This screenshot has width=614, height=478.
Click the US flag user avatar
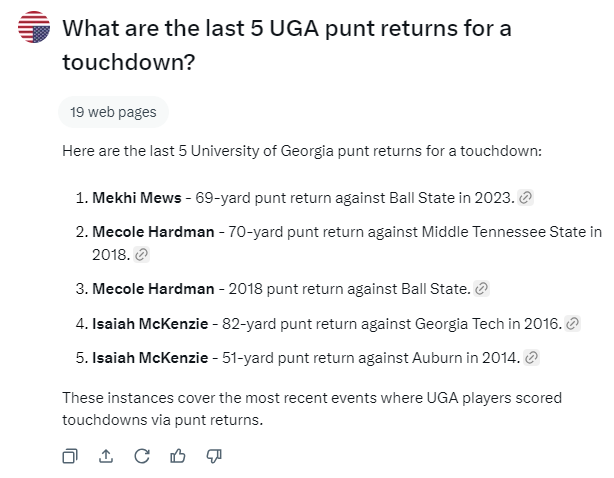[x=35, y=28]
